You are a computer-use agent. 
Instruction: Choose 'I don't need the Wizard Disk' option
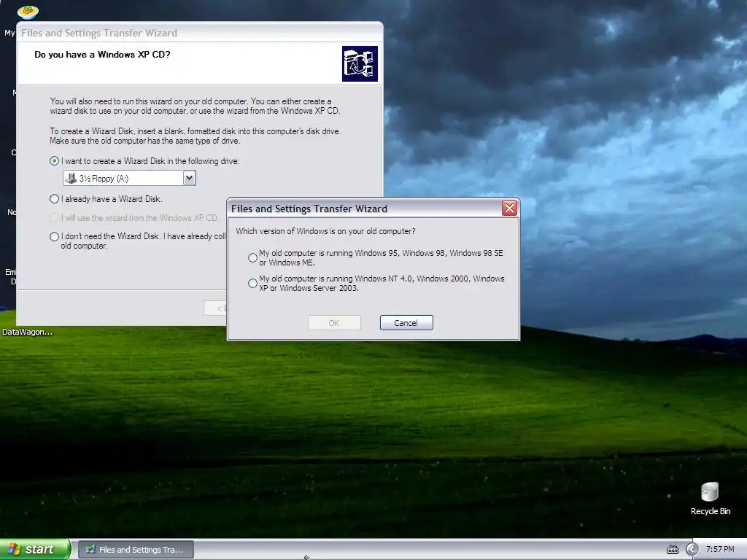[x=54, y=236]
